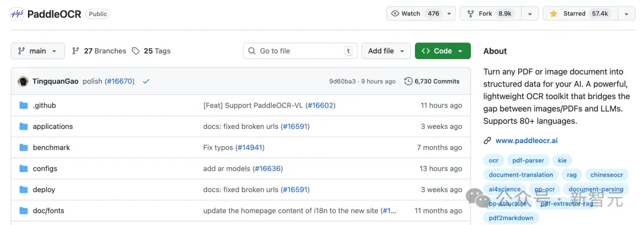This screenshot has width=644, height=225.
Task: Click the '7 months ago' timestamp text
Action: coord(439,147)
